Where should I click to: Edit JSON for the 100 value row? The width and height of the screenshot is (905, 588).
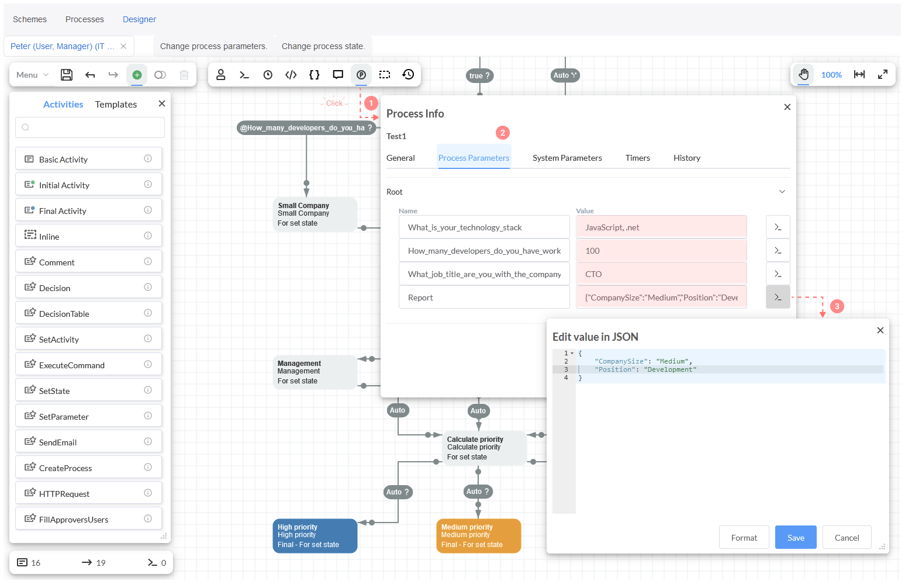[x=778, y=250]
